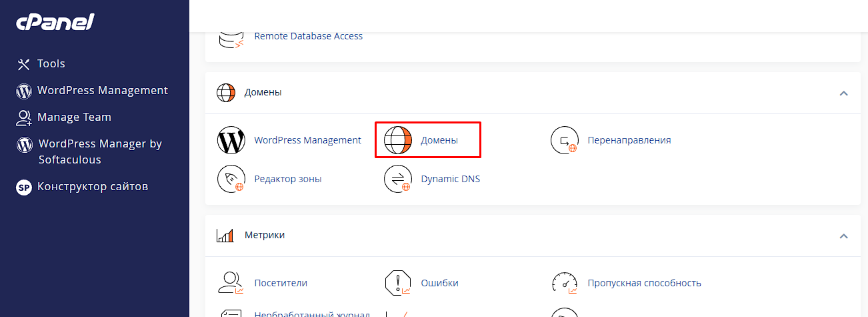This screenshot has height=317, width=868.
Task: Click the cPanel logo
Action: point(55,22)
